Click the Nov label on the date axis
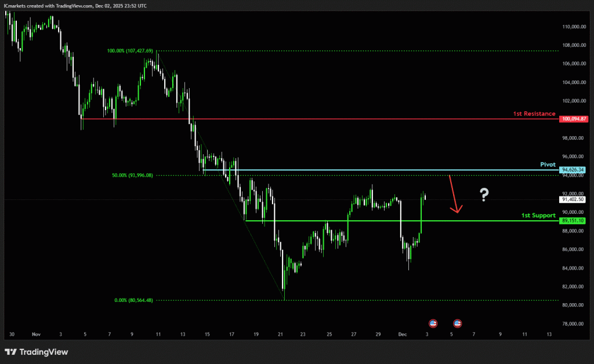 [37, 335]
